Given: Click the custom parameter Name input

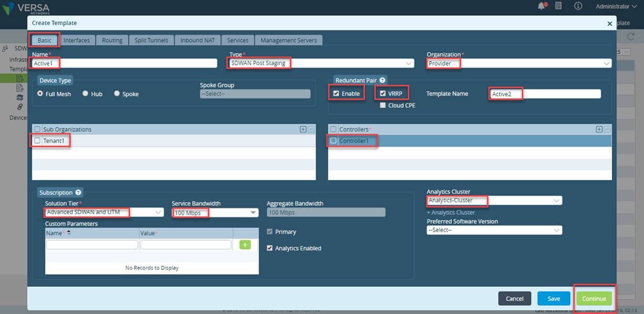Looking at the screenshot, I should pos(92,245).
